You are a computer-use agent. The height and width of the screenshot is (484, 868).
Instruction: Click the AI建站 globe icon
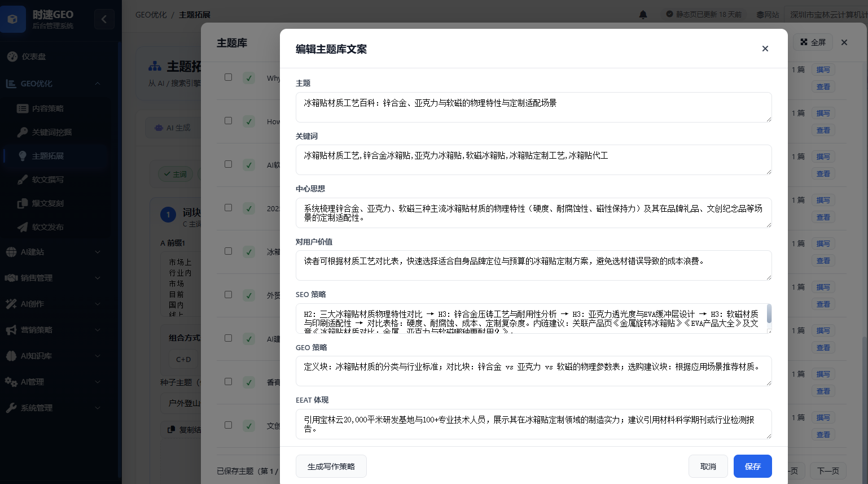(x=11, y=252)
